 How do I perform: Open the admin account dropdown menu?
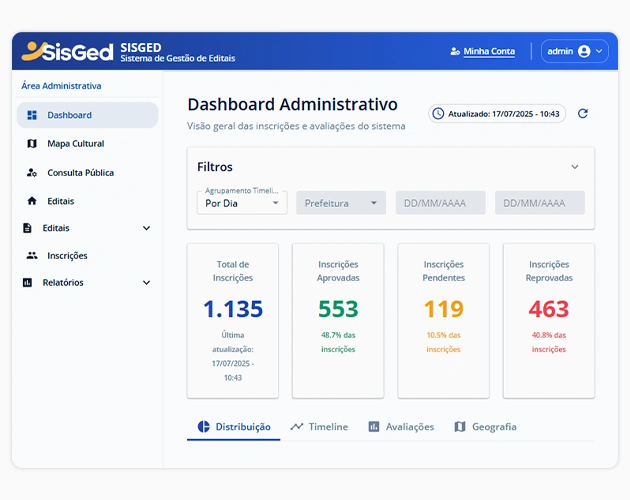pos(575,51)
